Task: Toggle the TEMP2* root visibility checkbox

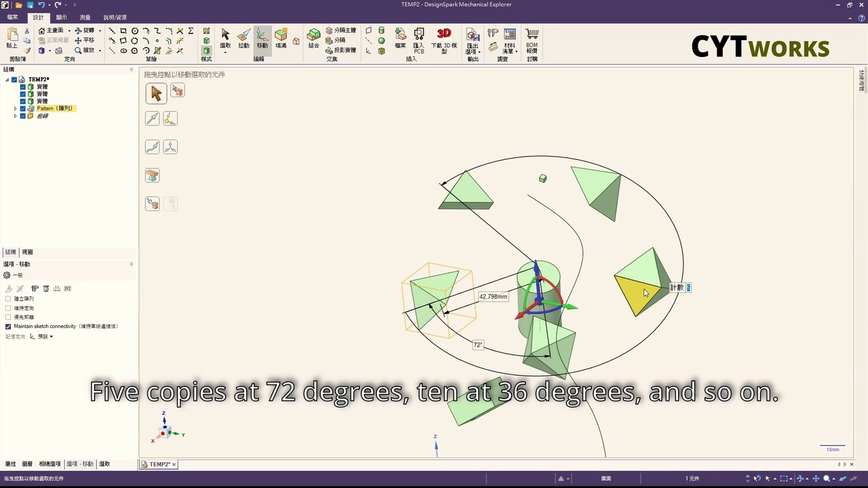Action: point(14,79)
